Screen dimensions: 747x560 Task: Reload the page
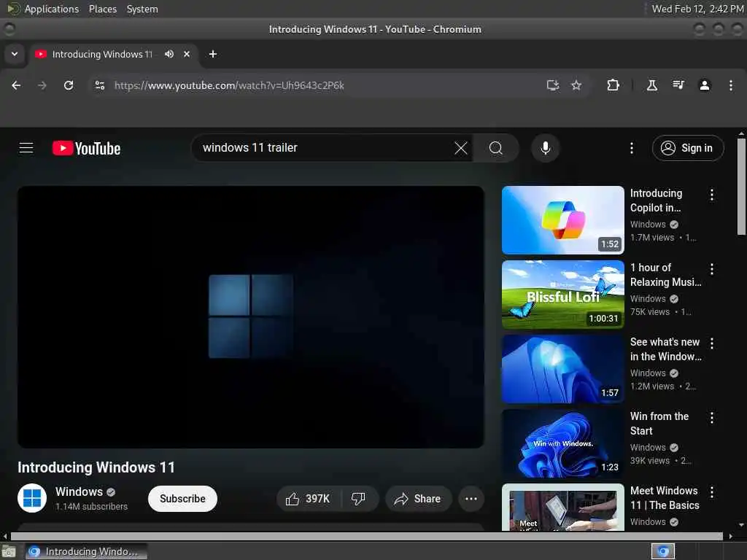click(x=69, y=85)
